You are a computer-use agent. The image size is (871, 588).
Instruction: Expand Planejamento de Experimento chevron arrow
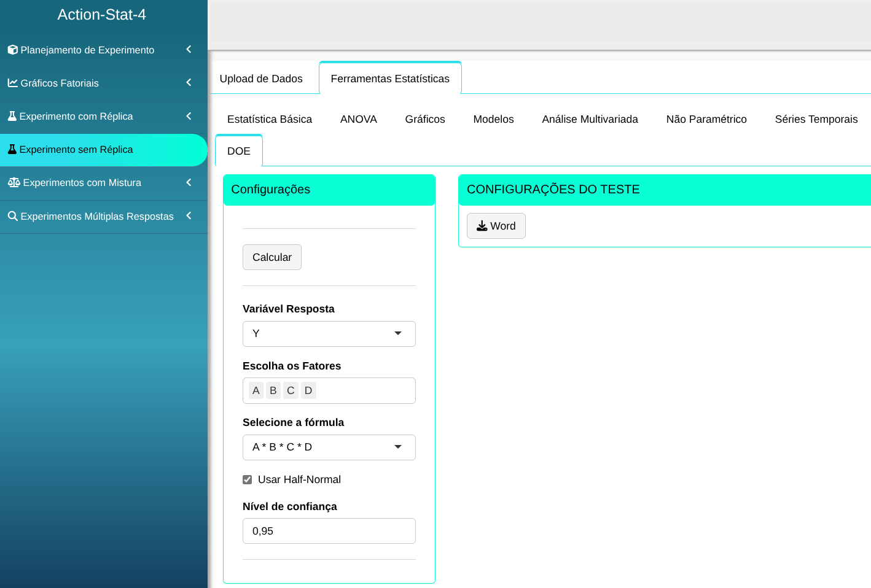[189, 49]
